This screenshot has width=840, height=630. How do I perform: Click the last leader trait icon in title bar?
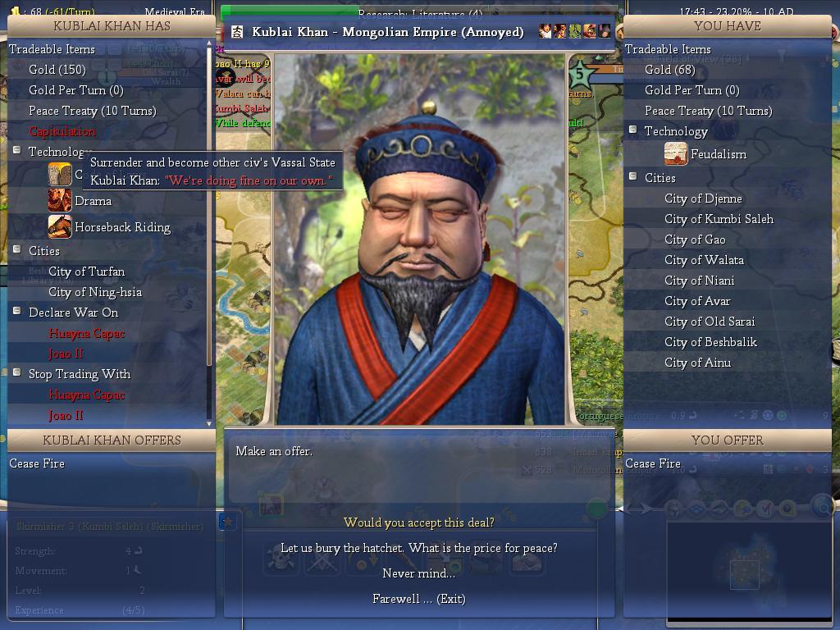(605, 31)
